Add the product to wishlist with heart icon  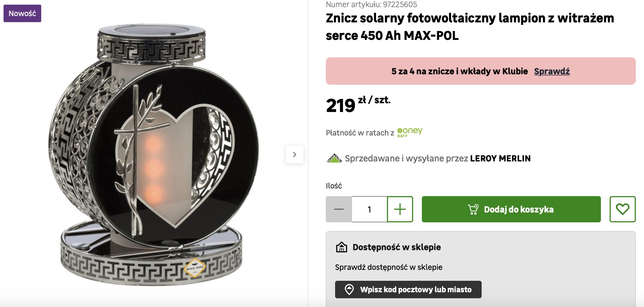coord(622,209)
